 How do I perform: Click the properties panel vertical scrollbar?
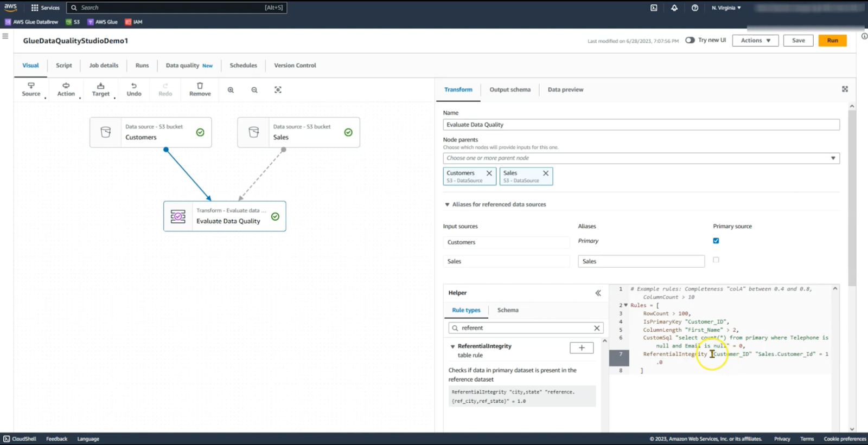852,198
